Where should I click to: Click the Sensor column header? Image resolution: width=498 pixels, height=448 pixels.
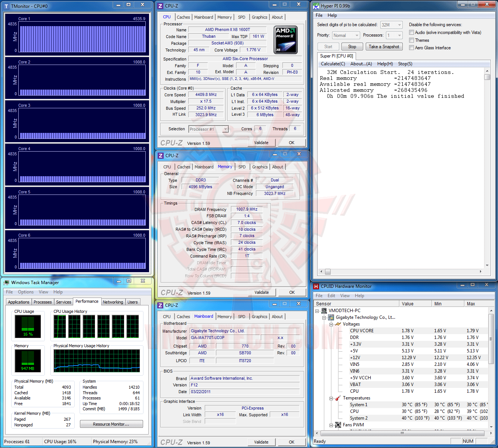click(356, 304)
